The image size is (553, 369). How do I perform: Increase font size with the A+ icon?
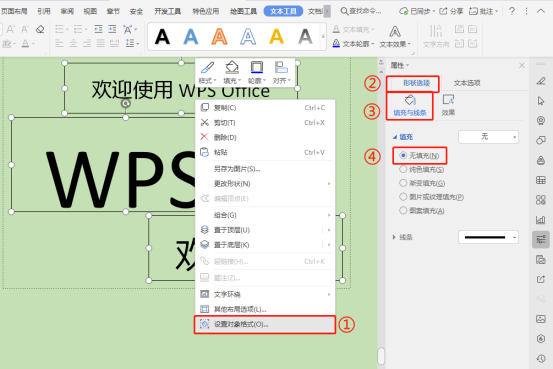[11, 29]
